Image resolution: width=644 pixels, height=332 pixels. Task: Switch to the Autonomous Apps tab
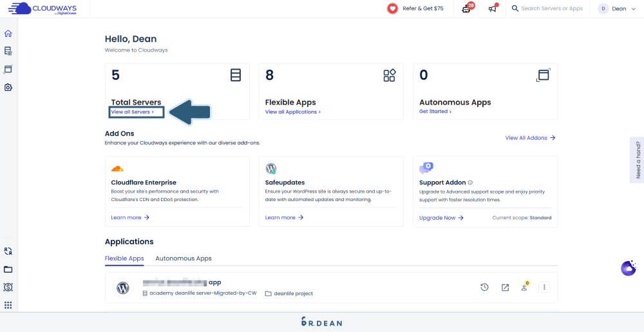[x=184, y=259]
